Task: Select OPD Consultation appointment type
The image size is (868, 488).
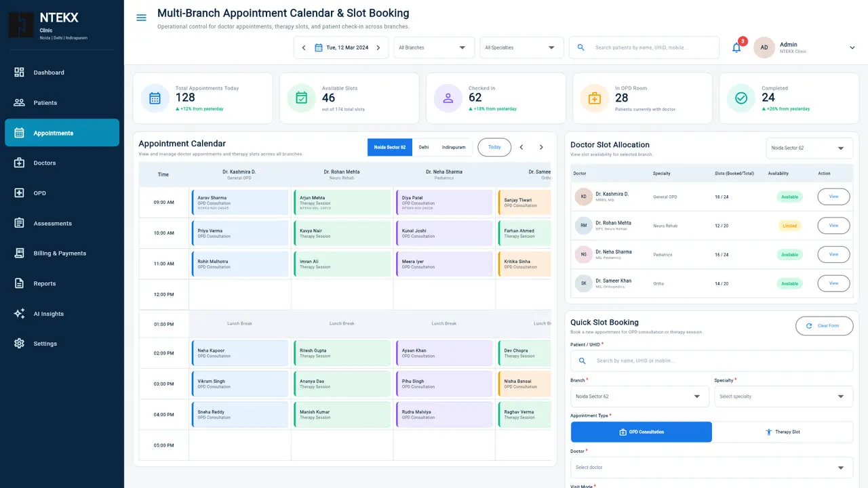Action: pyautogui.click(x=642, y=432)
